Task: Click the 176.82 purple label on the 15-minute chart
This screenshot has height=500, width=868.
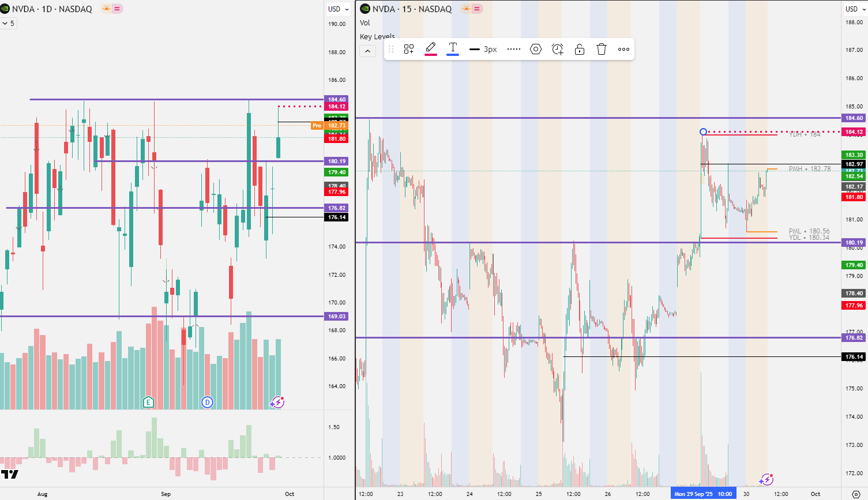Action: [x=854, y=338]
